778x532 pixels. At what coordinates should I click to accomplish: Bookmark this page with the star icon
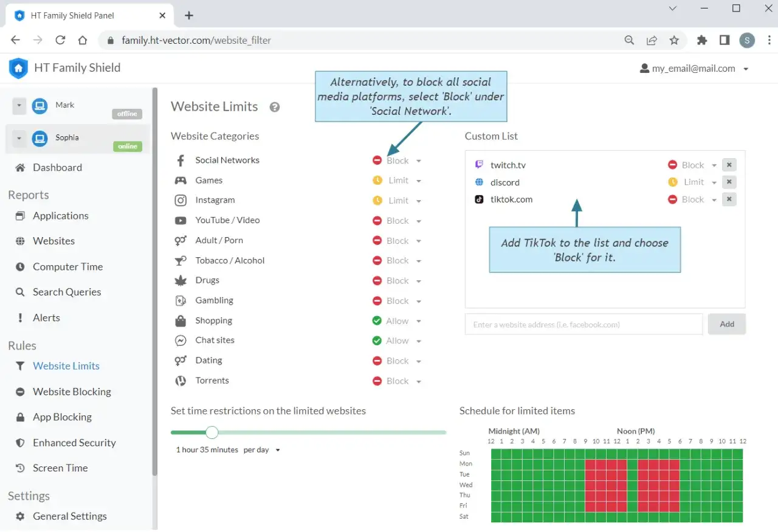pyautogui.click(x=674, y=40)
